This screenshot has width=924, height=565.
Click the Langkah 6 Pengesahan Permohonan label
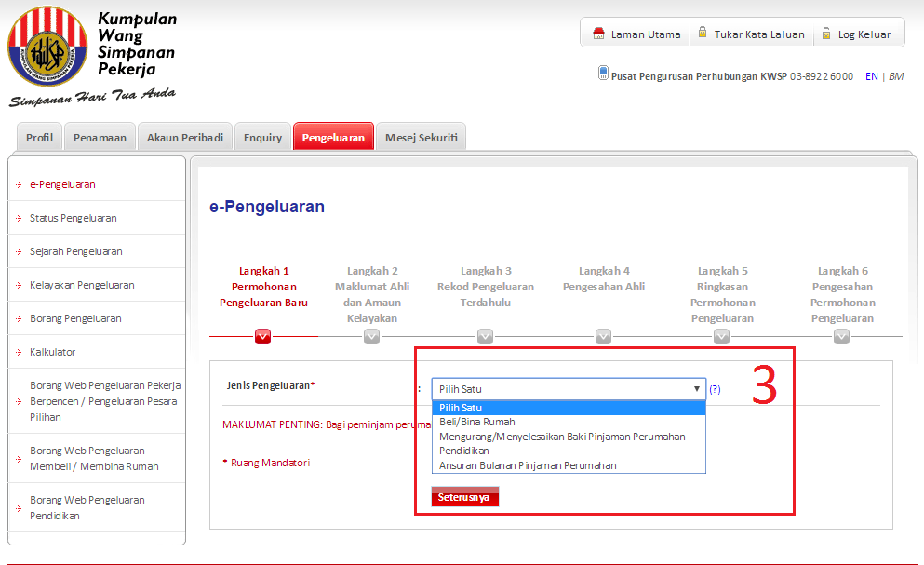pyautogui.click(x=843, y=294)
